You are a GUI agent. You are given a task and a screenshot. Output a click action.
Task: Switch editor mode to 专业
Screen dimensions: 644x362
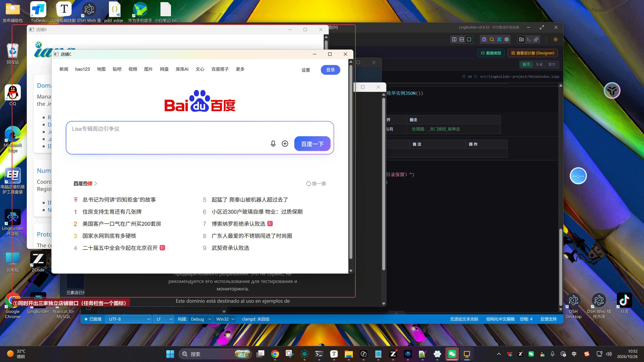[x=539, y=65]
